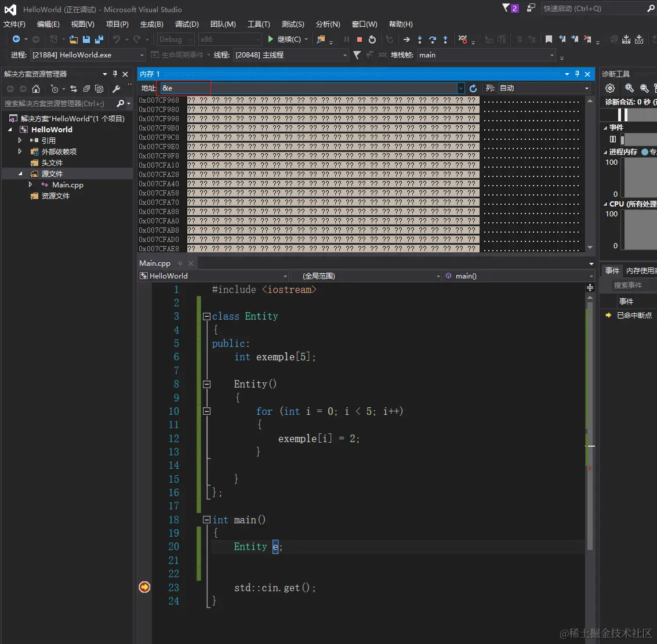Open the 调试(D) menu

coord(187,24)
